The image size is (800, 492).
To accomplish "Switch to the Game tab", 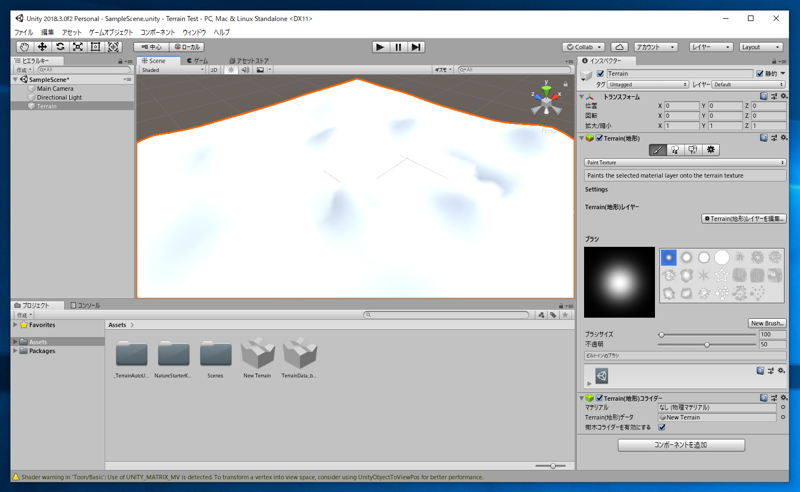I will coord(197,61).
